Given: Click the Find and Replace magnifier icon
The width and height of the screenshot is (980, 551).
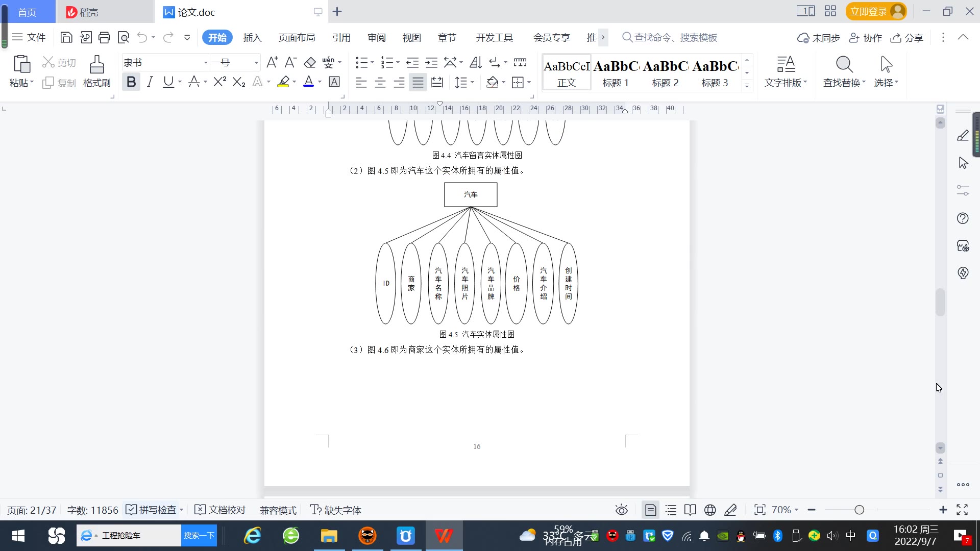Looking at the screenshot, I should [x=844, y=65].
